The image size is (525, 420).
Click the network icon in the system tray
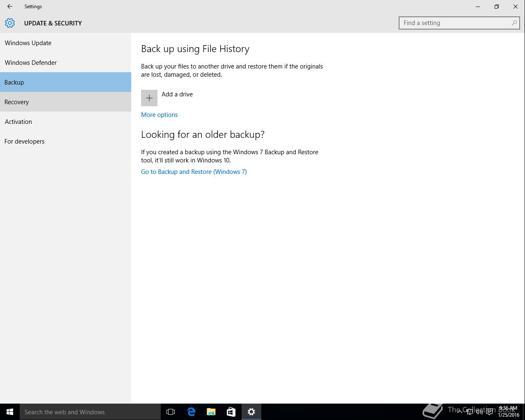[469, 412]
